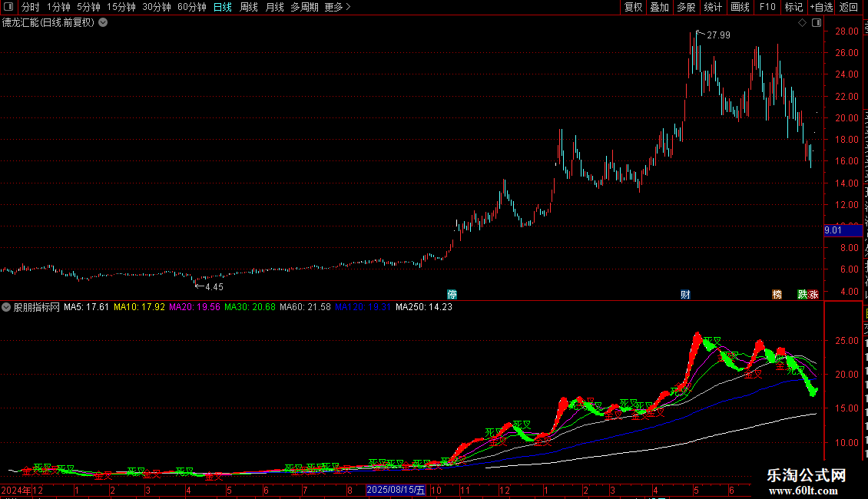Open the 统计 statistics tool
This screenshot has height=499, width=868.
click(x=713, y=7)
